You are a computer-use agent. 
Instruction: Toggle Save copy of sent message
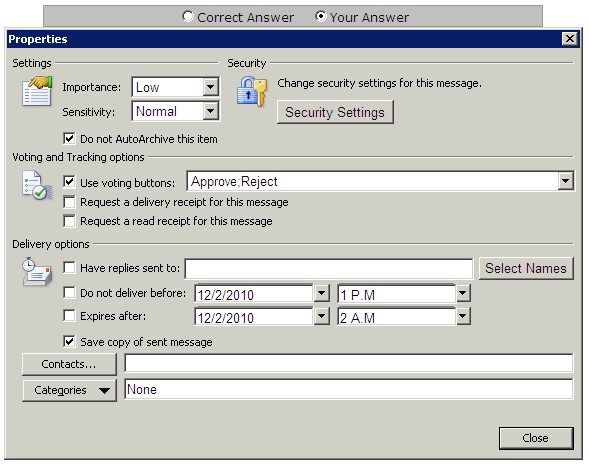click(69, 342)
